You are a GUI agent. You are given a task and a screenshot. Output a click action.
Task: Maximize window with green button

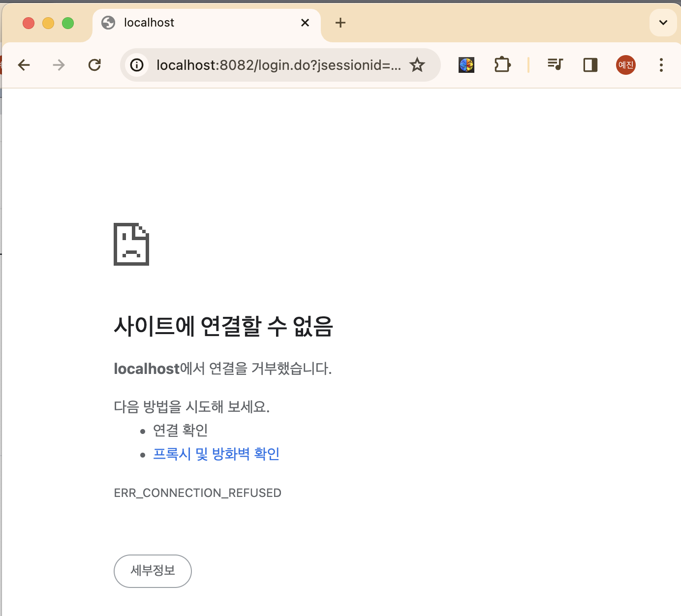(x=68, y=23)
